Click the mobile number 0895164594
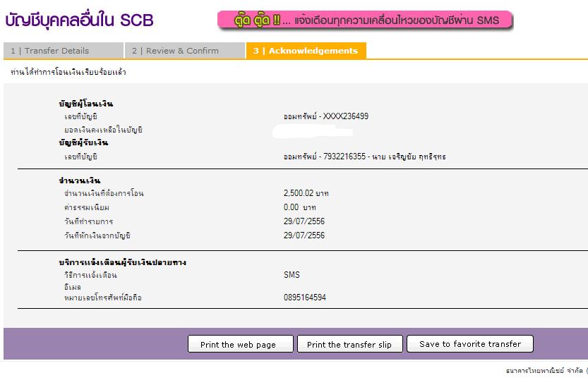 tap(305, 298)
